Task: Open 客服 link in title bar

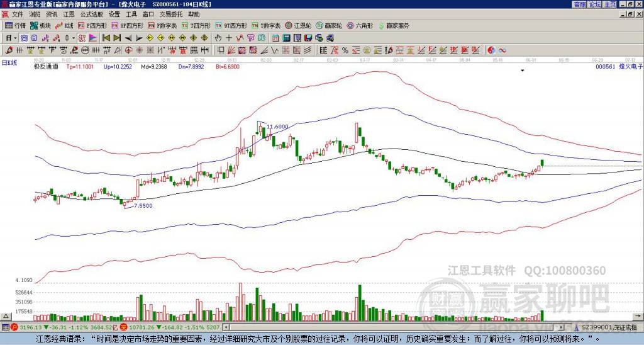Action: tap(579, 4)
